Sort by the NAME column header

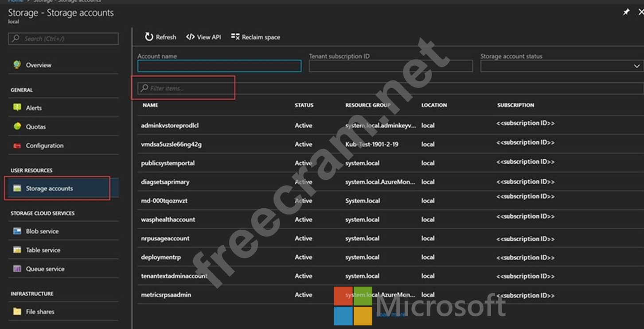(150, 105)
